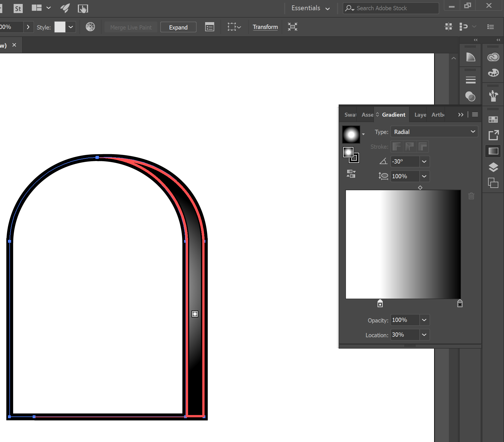Open the Location dropdown arrow
The width and height of the screenshot is (504, 442).
(x=424, y=335)
